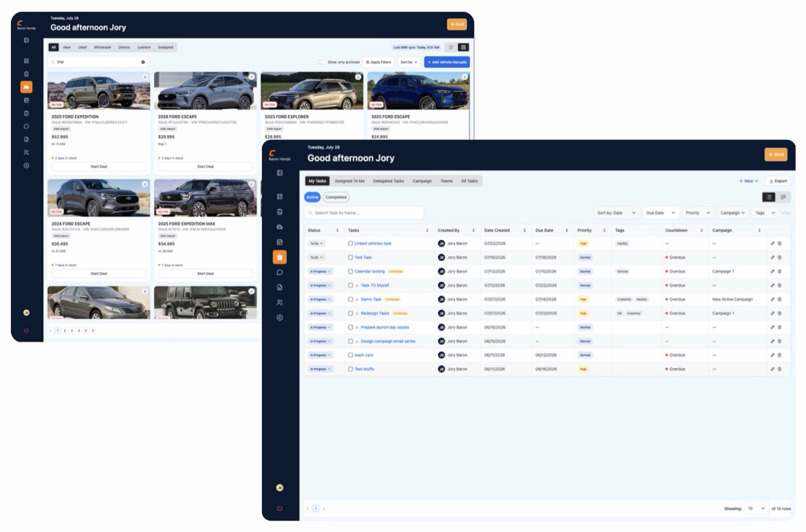The height and width of the screenshot is (532, 806).
Task: Check the box for wash cars
Action: point(350,355)
